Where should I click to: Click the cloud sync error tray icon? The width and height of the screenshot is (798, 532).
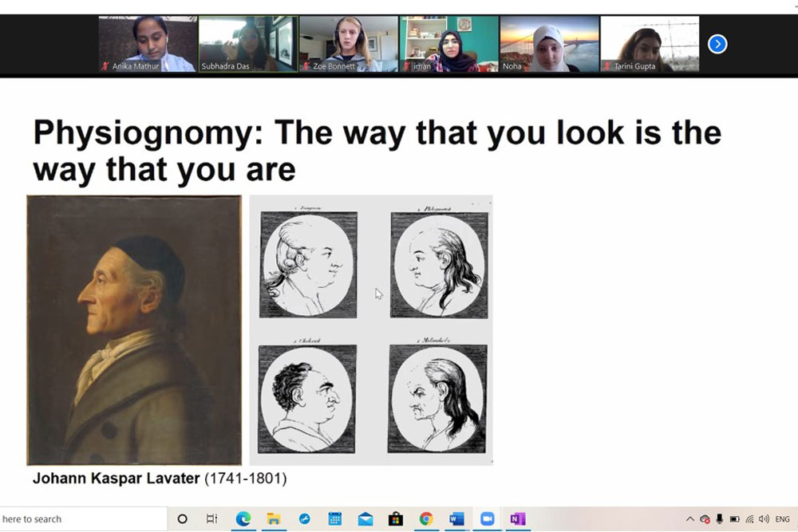[705, 519]
